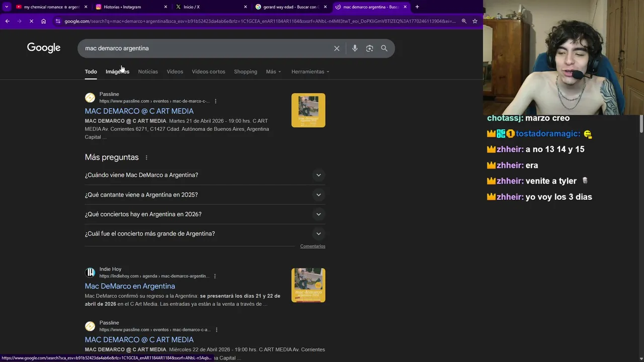Image resolution: width=644 pixels, height=362 pixels.
Task: Click chat message 'yo voy los 3 dias'
Action: point(558,197)
